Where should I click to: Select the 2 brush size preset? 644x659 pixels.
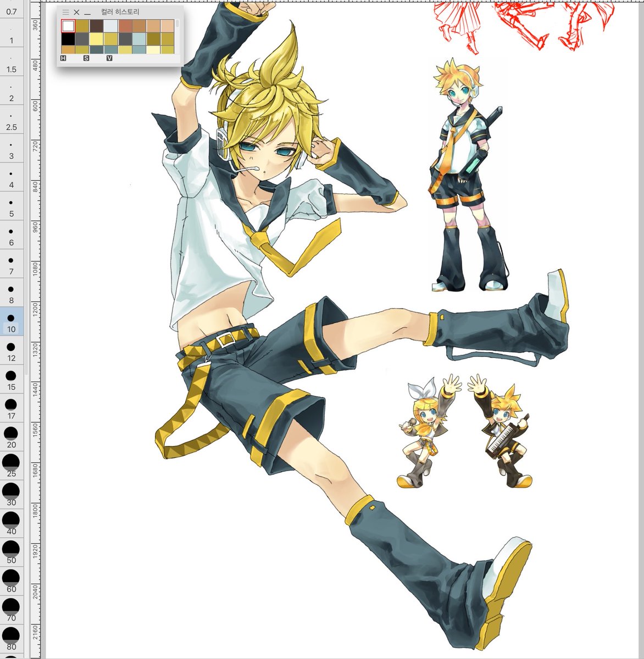11,91
